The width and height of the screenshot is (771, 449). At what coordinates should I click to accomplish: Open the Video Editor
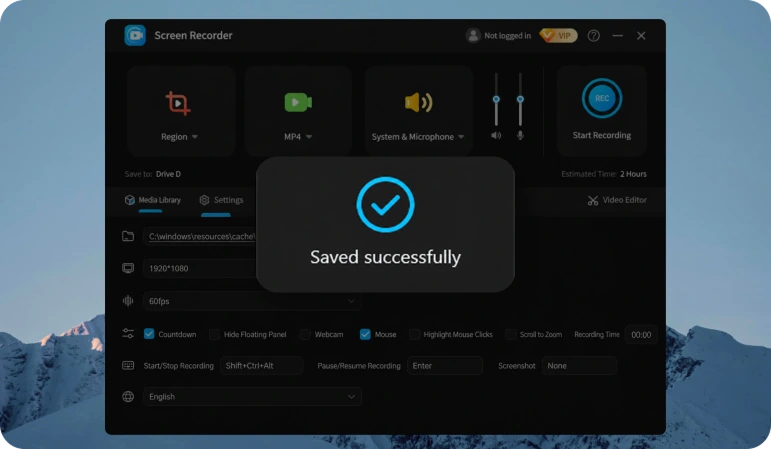coord(617,200)
